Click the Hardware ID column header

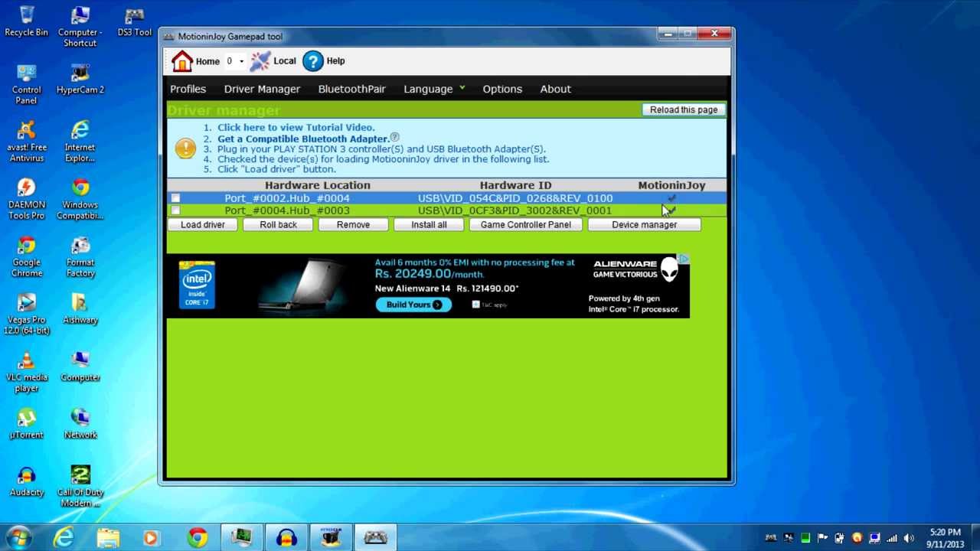coord(515,185)
